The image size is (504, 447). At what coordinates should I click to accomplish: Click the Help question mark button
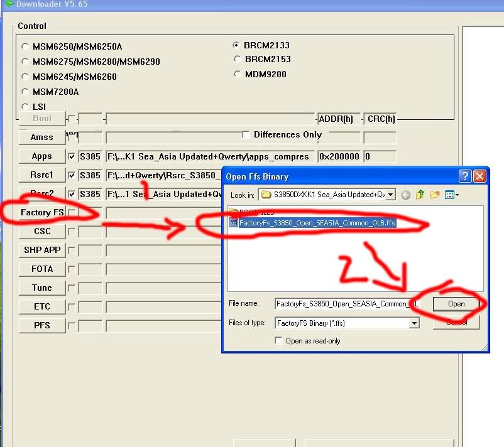pyautogui.click(x=464, y=176)
